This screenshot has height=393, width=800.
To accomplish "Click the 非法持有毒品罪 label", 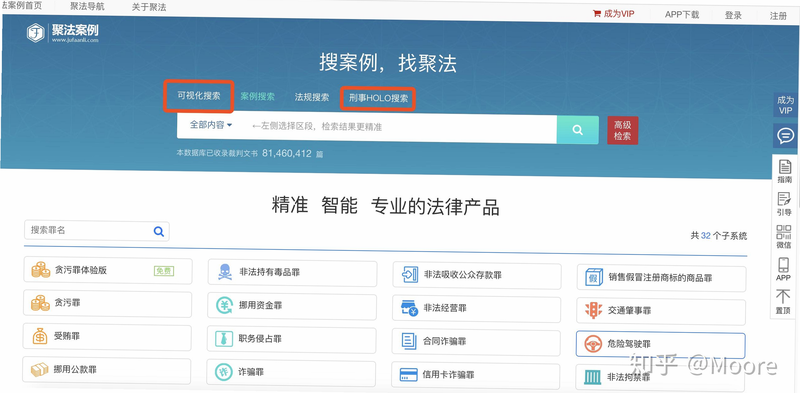I will coord(269,272).
